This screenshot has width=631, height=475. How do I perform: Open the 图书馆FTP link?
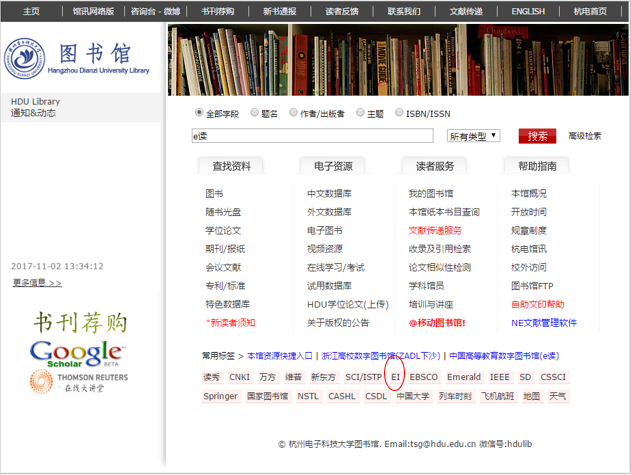tap(532, 286)
